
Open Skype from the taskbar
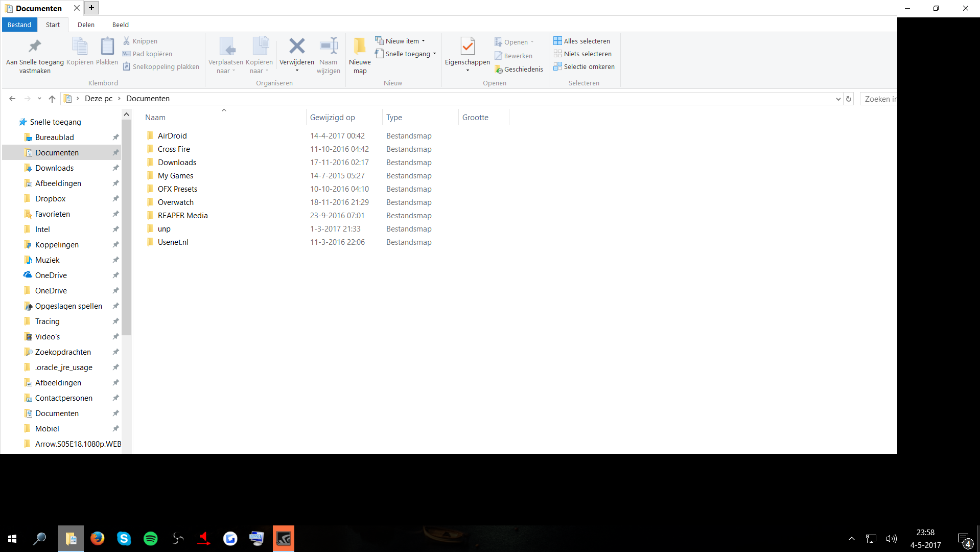124,538
